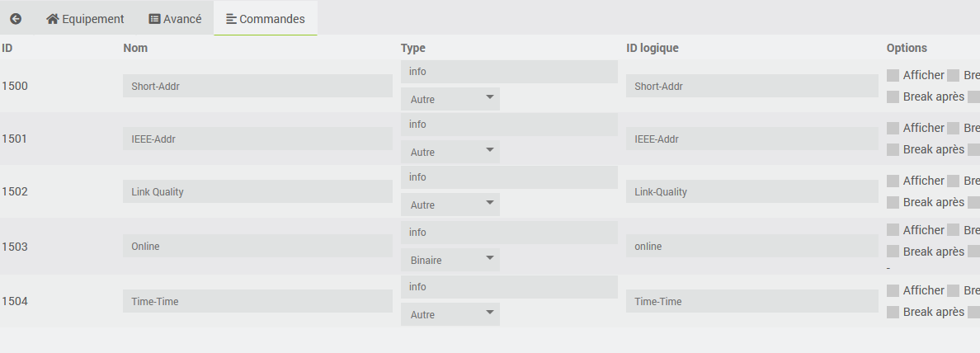Screen dimensions: 980x353
Task: Open the Autre subtype dropdown for Short-Addr
Action: 450,99
